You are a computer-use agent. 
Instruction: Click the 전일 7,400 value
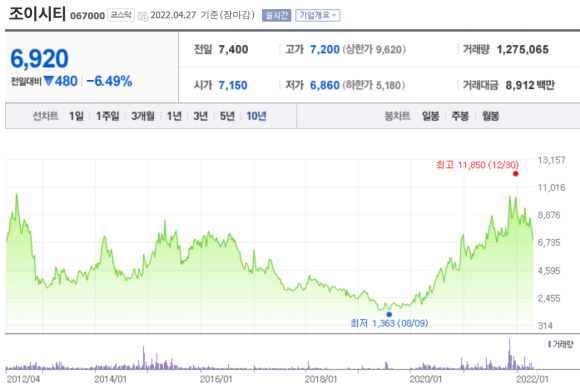click(x=233, y=50)
